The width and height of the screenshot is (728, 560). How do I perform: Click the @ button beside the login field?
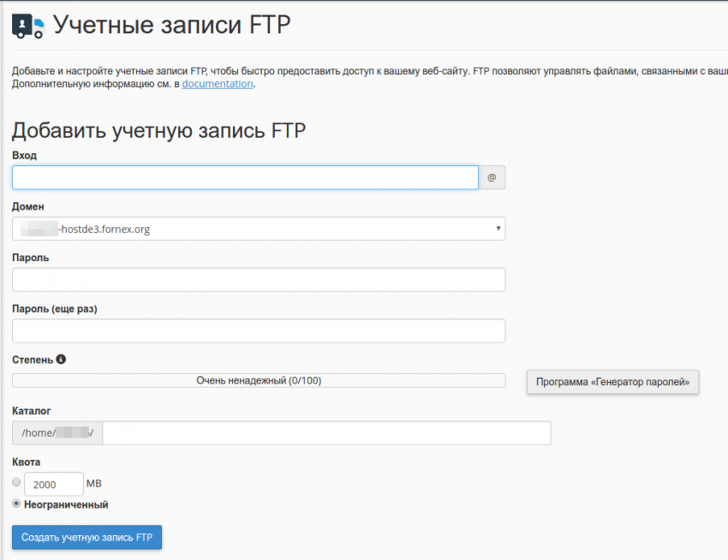(491, 176)
